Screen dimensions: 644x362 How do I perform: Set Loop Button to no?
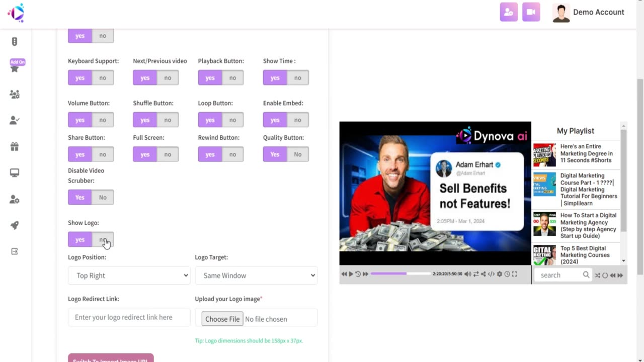(x=232, y=120)
